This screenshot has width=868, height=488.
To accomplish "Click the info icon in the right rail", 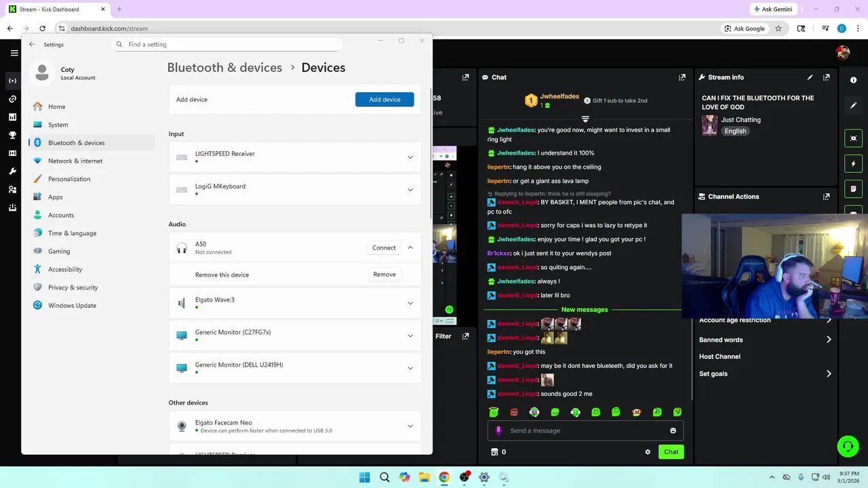I will tap(853, 80).
